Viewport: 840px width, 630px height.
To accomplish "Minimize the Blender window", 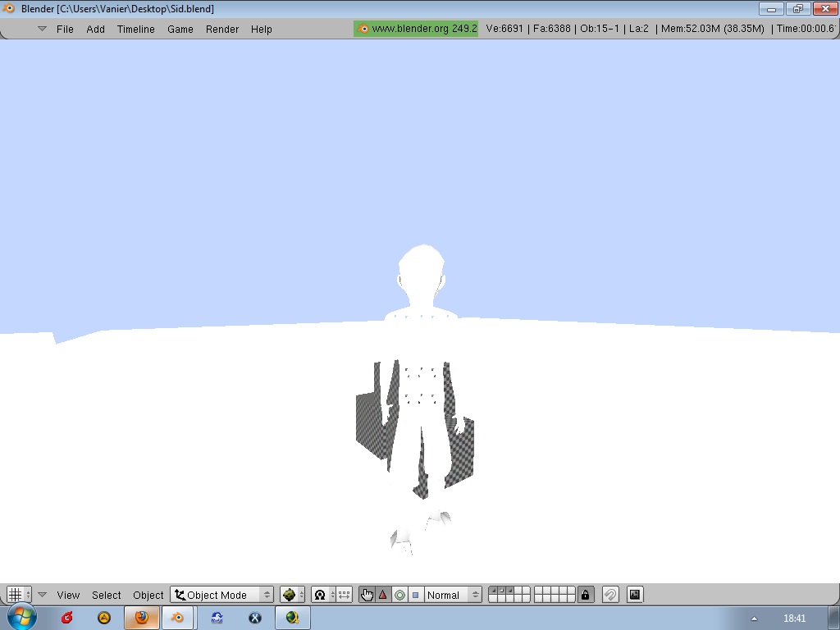I will coord(771,8).
